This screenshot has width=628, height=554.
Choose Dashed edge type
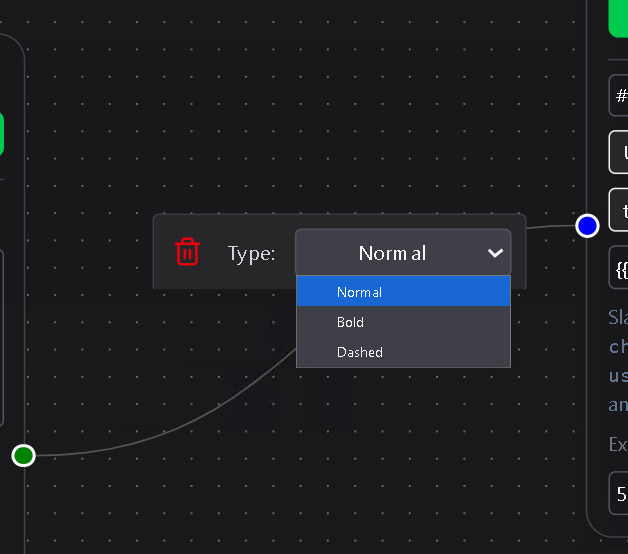(x=403, y=352)
